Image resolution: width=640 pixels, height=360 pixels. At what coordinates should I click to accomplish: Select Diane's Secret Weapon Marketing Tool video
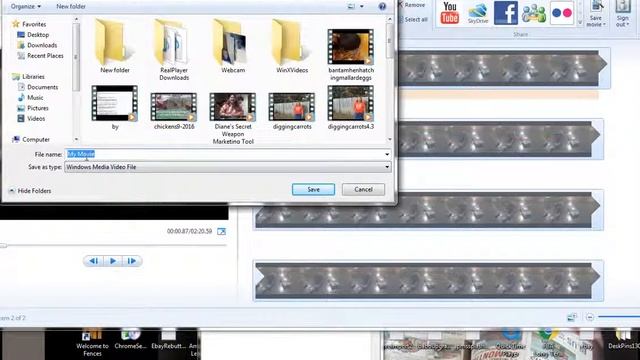[x=233, y=118]
